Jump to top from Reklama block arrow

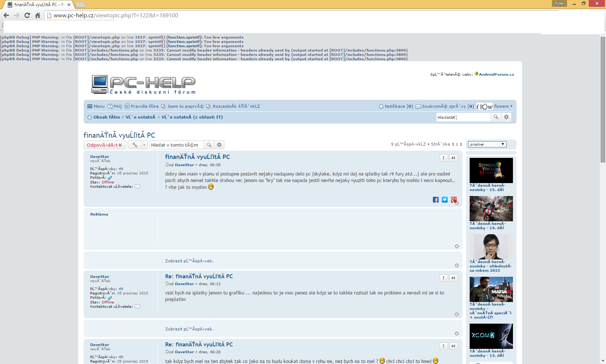457,247
